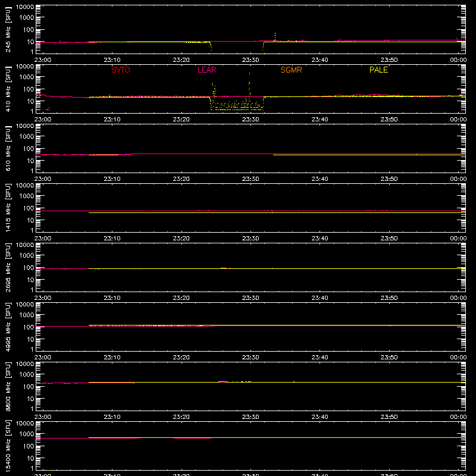Click 00:00 label below the 245 MHz plot

[x=458, y=60]
